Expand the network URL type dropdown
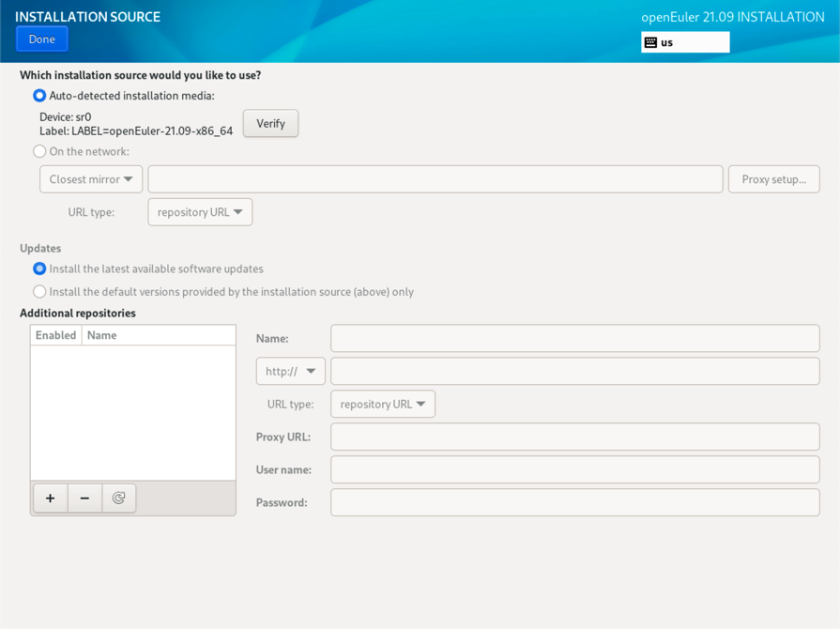 coord(200,212)
